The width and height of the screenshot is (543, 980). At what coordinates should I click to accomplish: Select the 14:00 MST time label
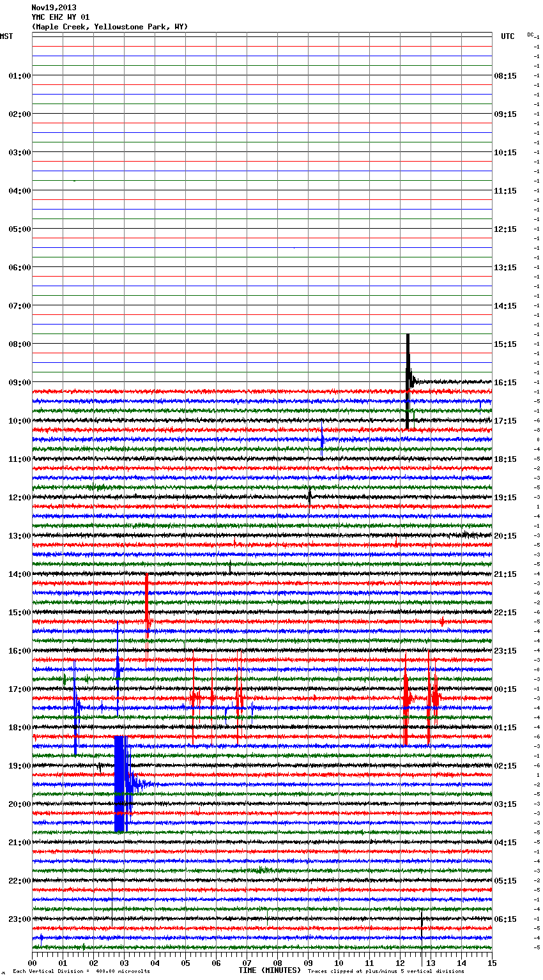tap(20, 574)
